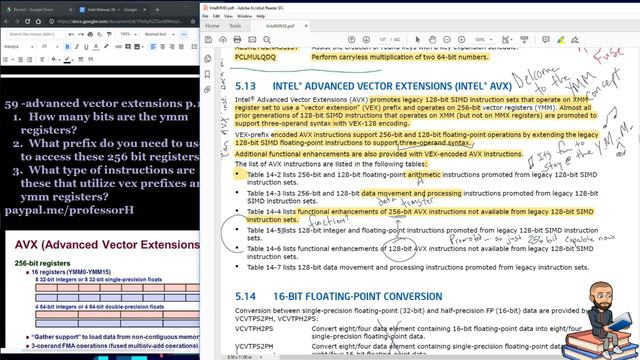Viewport: 640px width, 360px height.
Task: Open page thumbnails panel in Acrobat sidebar
Action: coord(208,59)
